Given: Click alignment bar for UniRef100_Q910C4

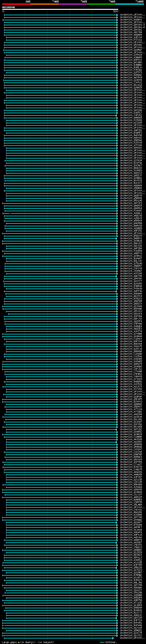Looking at the screenshot, I should (63, 314).
